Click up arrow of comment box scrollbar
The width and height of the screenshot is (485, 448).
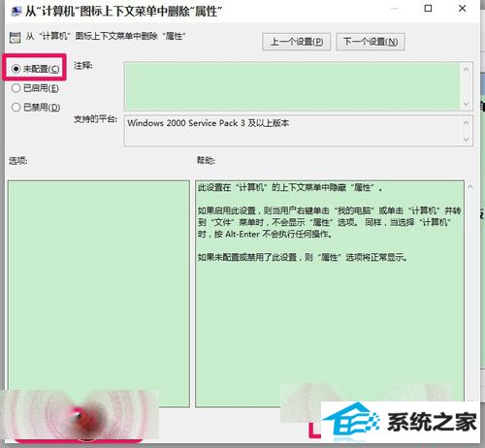467,69
